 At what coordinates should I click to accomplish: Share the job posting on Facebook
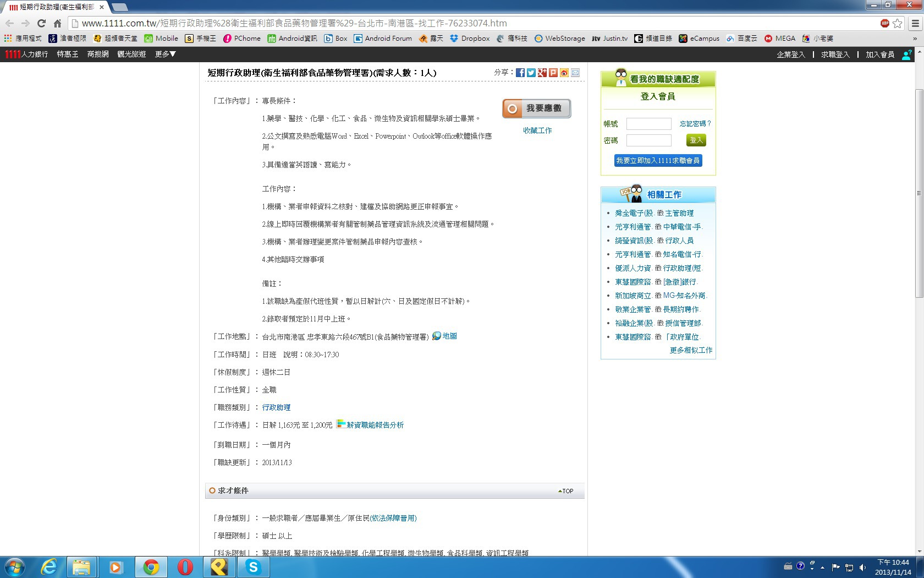(520, 73)
